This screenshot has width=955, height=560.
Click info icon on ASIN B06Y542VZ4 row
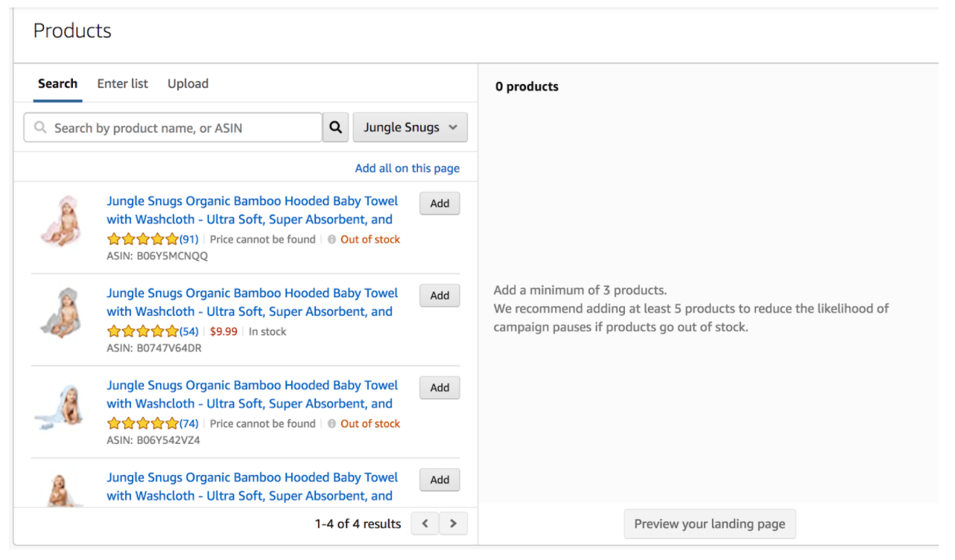click(x=331, y=424)
